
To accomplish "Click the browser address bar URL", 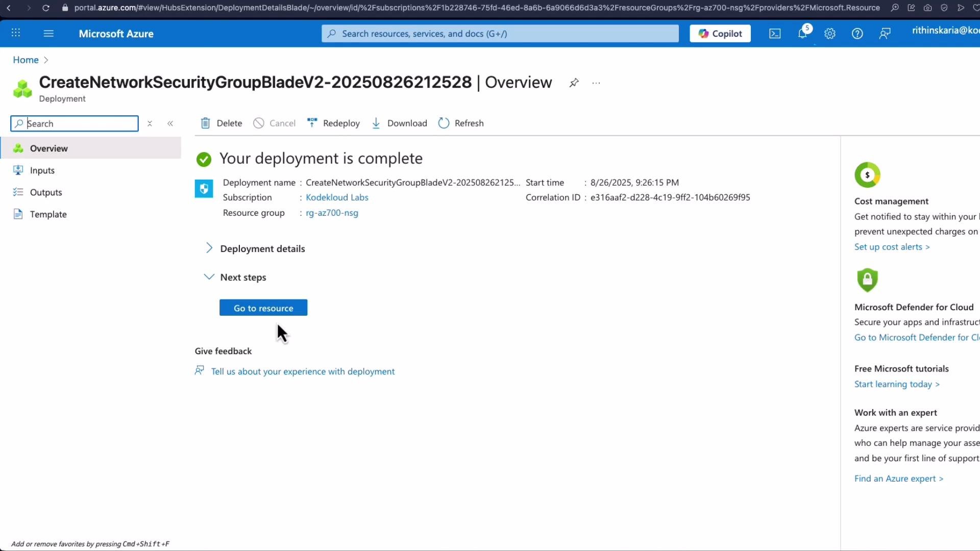I will pos(477,8).
